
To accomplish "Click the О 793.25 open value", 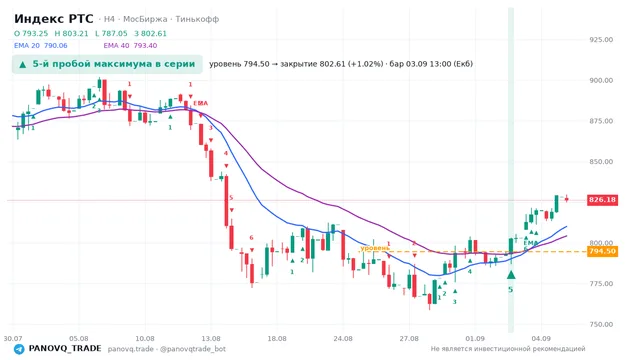I will pos(31,33).
